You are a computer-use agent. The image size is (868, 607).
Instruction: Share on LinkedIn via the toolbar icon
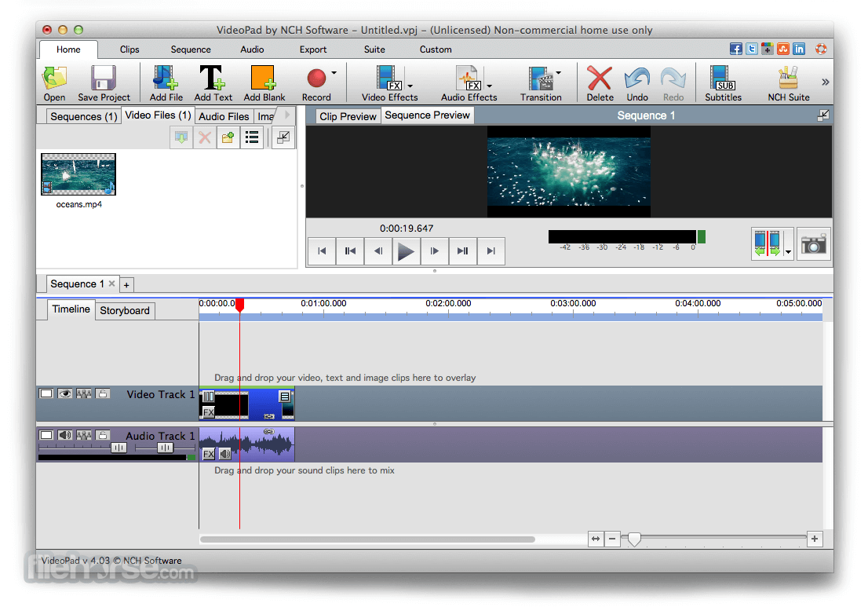[x=799, y=49]
